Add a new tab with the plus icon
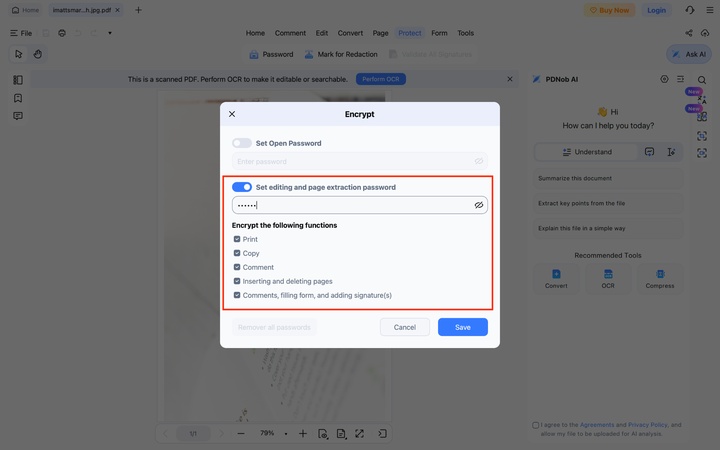Screen dimensions: 720x450 (x=138, y=10)
